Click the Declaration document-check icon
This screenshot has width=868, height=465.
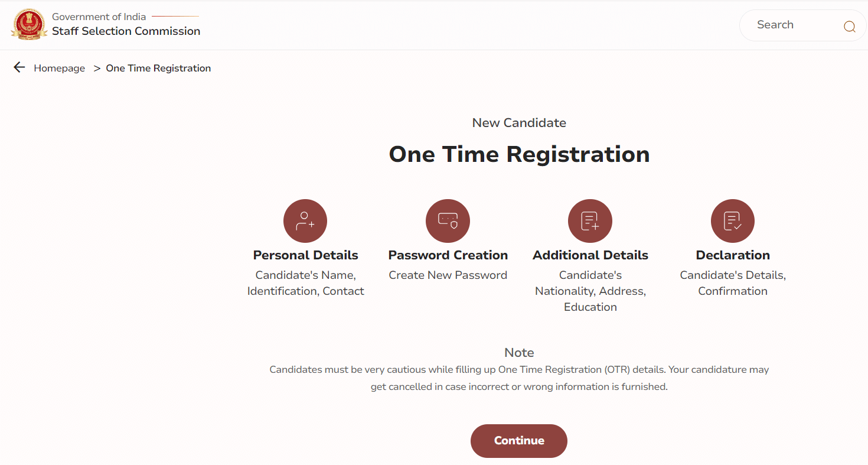[x=733, y=221]
